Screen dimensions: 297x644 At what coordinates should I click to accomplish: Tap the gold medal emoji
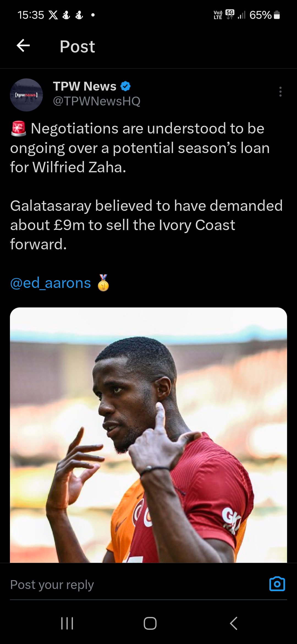[x=103, y=283]
